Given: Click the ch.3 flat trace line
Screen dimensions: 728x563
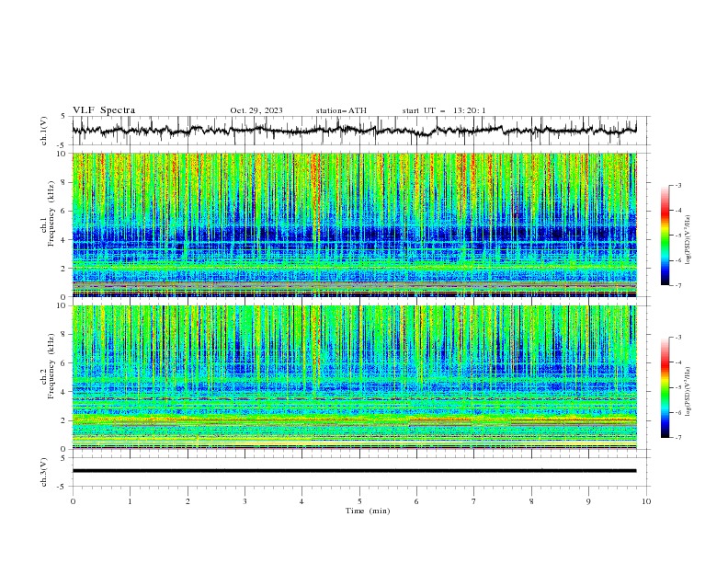Looking at the screenshot, I should click(354, 471).
